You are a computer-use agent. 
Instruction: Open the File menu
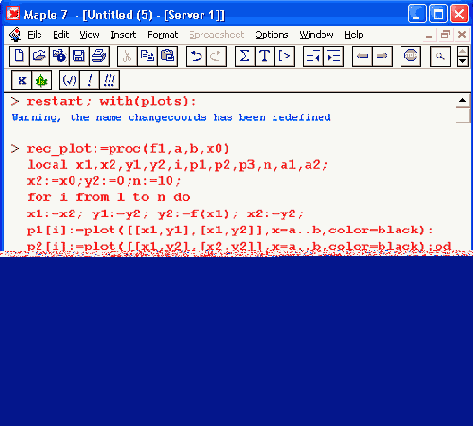(34, 35)
